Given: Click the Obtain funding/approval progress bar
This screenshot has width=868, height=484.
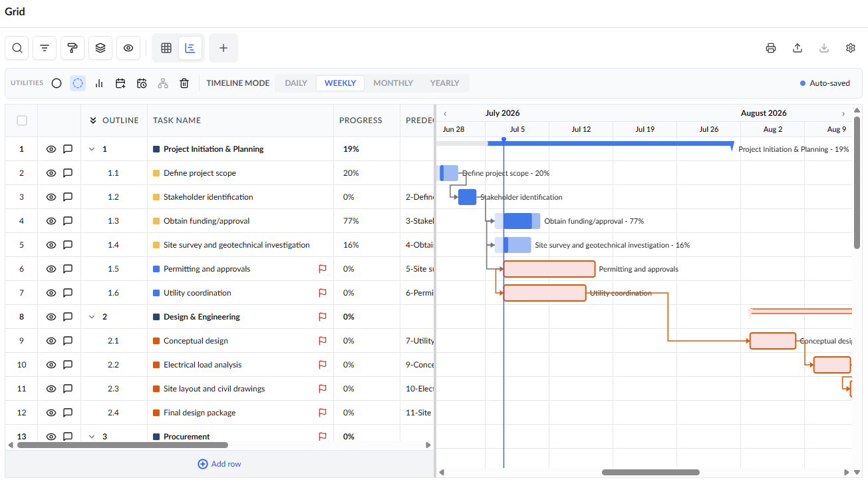Looking at the screenshot, I should point(517,221).
